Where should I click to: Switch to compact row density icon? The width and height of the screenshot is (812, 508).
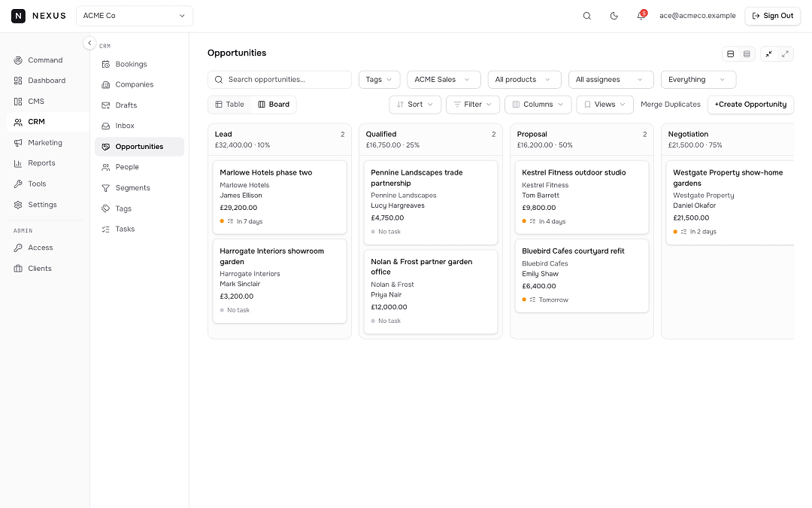pos(747,54)
